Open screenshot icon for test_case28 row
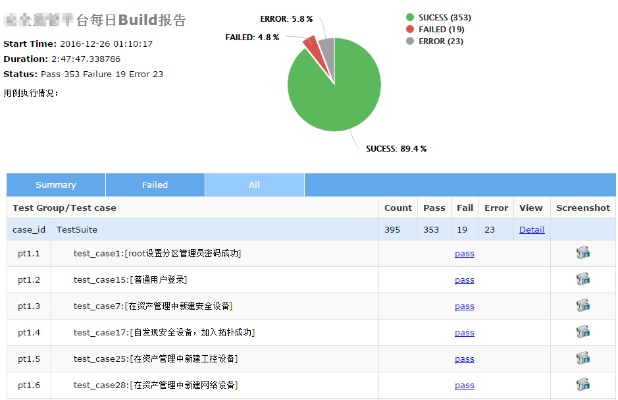 (x=582, y=384)
